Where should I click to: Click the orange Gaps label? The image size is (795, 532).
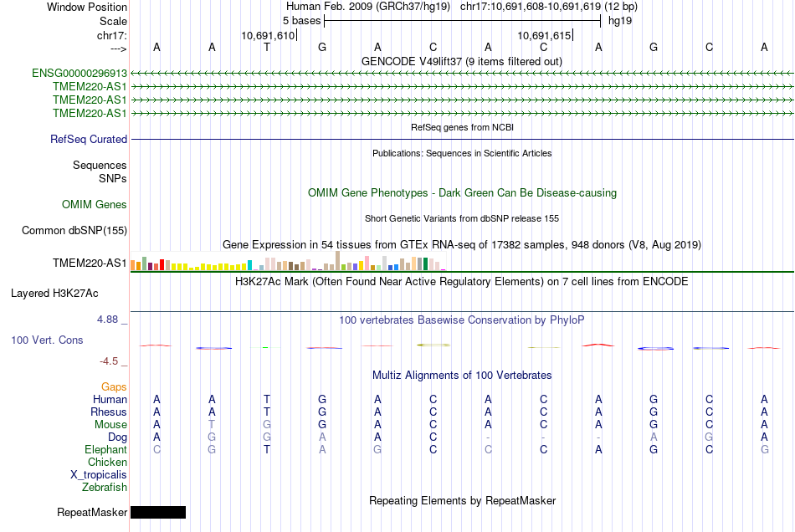[114, 387]
